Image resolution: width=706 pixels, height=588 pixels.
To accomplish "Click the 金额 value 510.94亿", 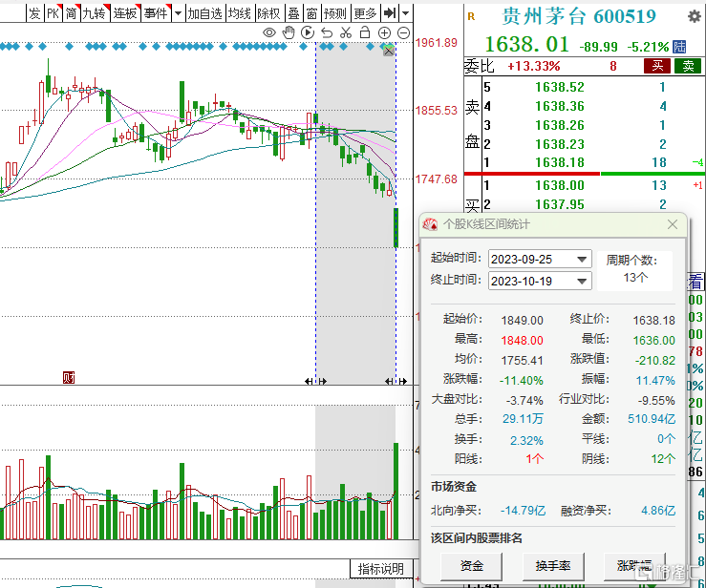I will 652,419.
